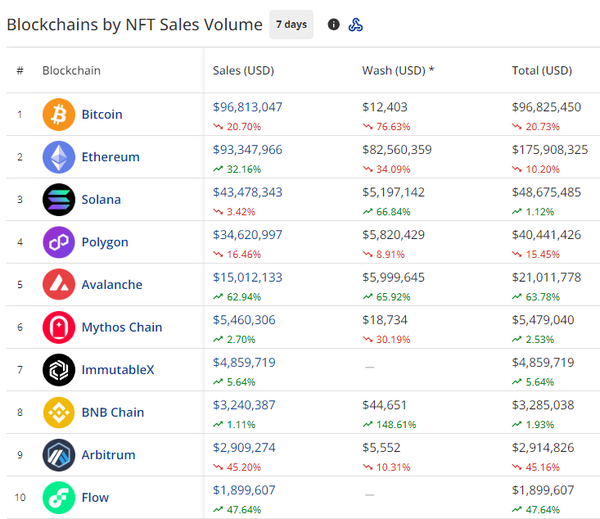Click Avalanche sales value $15,012,133

click(248, 277)
